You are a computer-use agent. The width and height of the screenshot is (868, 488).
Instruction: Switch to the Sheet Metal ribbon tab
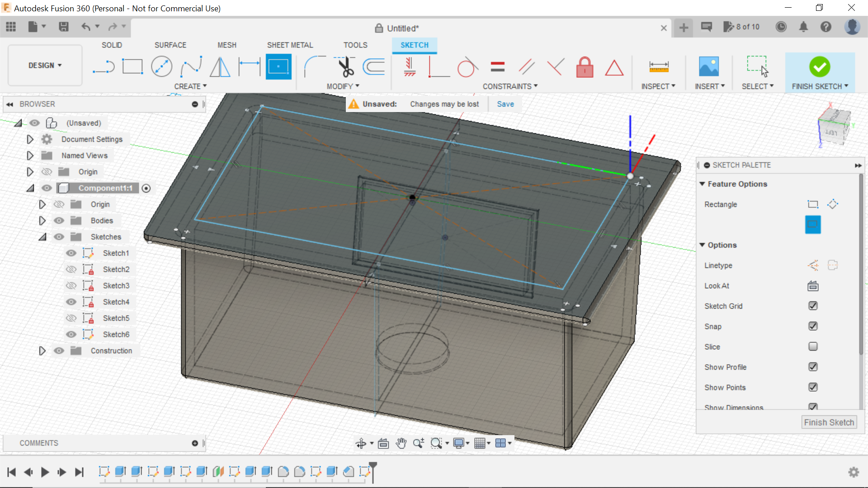[290, 45]
